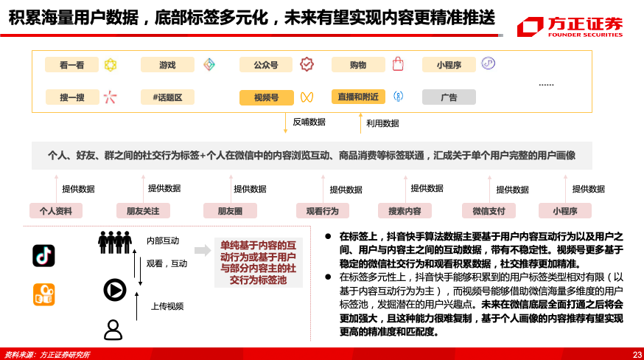Click the 视频号 orange butterfly icon
644x360 pixels.
coord(307,97)
